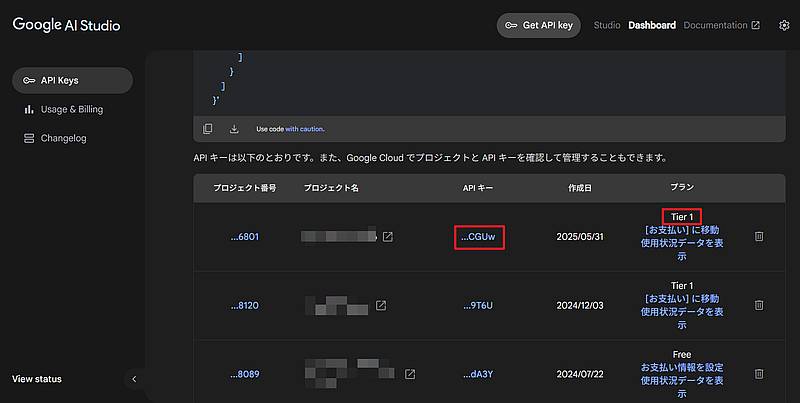Click the API キー column header
Viewport: 800px width, 403px height.
(478, 188)
